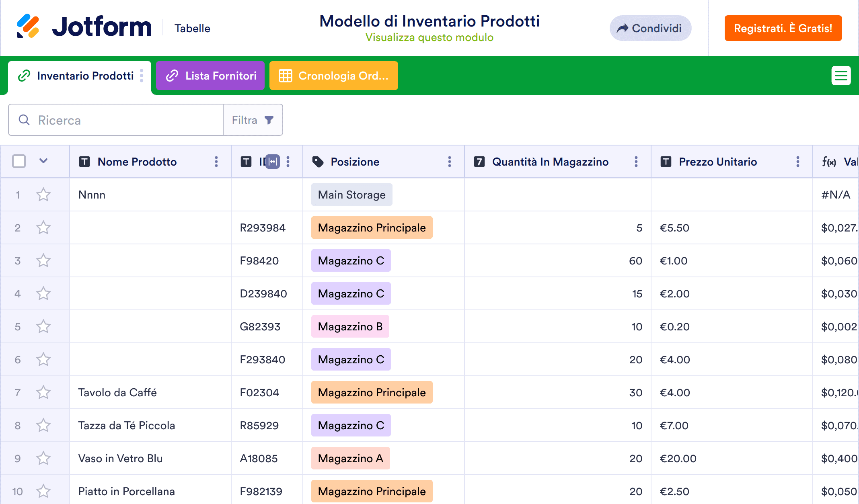
Task: Click the Jotform logo icon
Action: pyautogui.click(x=28, y=27)
